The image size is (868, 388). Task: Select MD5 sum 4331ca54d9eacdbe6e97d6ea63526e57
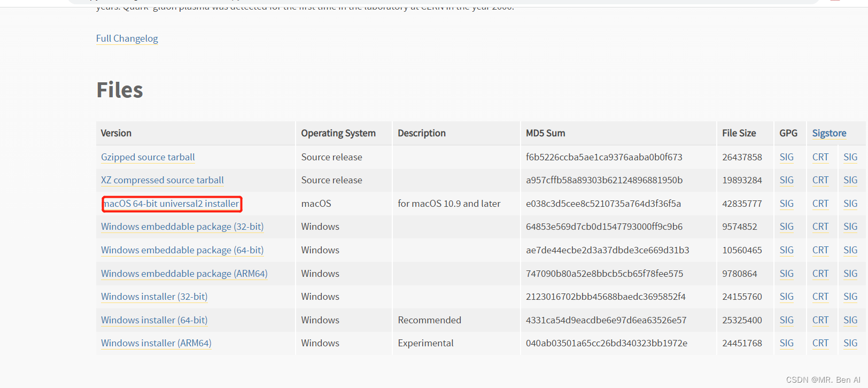[x=606, y=320]
